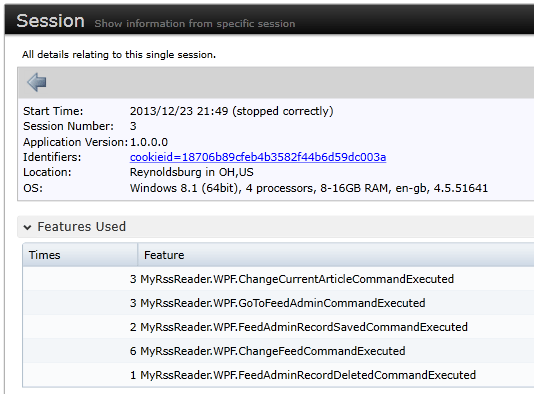
Task: Click the Session page title
Action: [50, 21]
